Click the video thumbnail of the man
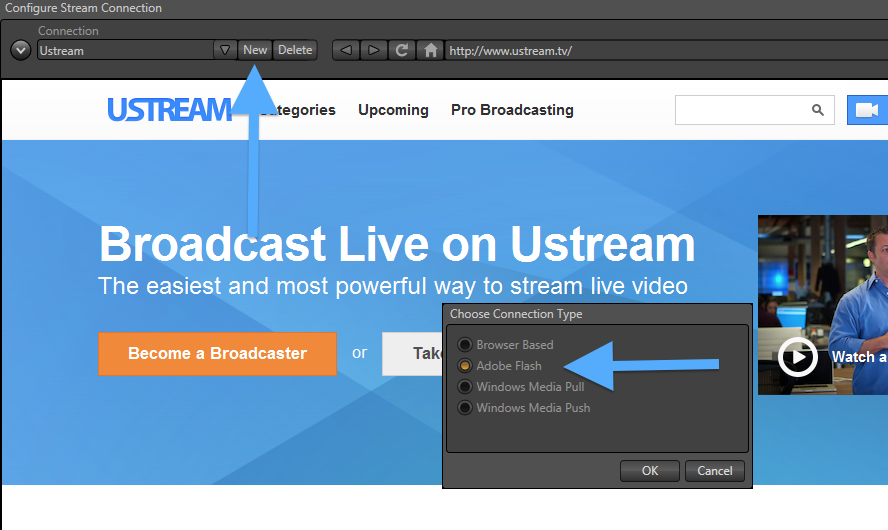888x530 pixels. click(823, 305)
